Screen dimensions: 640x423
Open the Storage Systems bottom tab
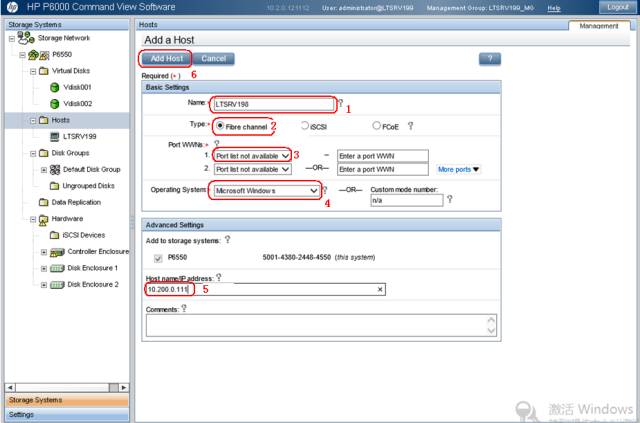pos(67,400)
